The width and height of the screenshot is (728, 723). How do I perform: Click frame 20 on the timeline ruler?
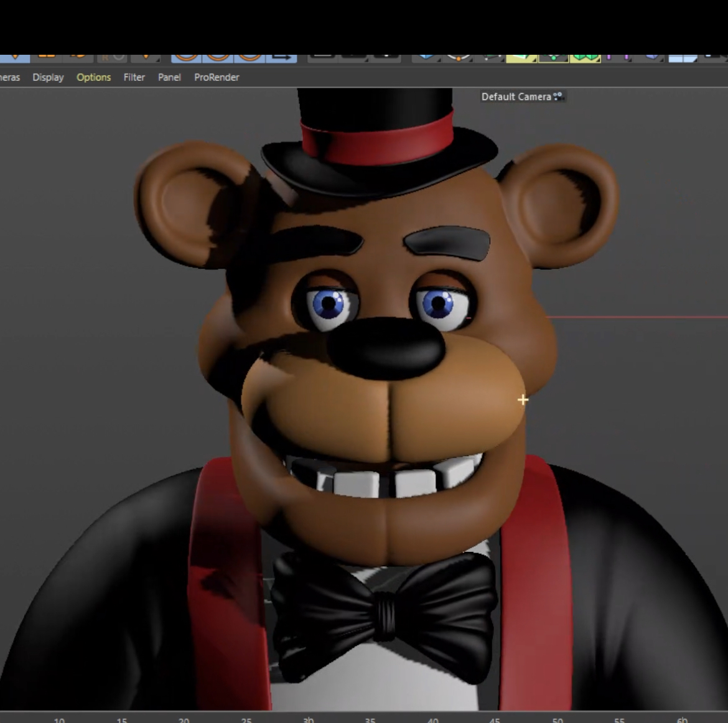point(184,719)
